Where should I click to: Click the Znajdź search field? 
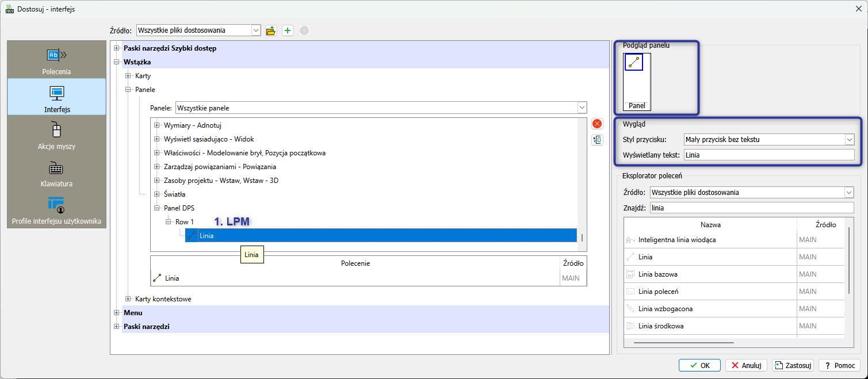tap(751, 208)
